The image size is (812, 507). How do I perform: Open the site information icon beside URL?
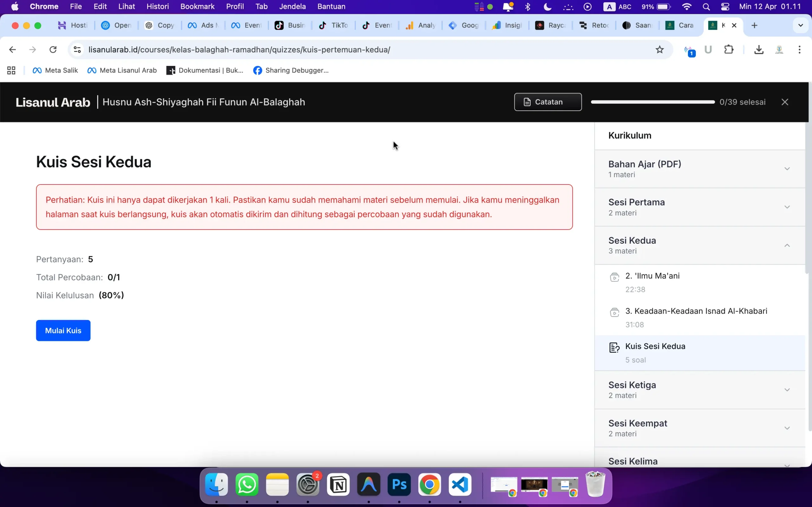[x=77, y=50]
